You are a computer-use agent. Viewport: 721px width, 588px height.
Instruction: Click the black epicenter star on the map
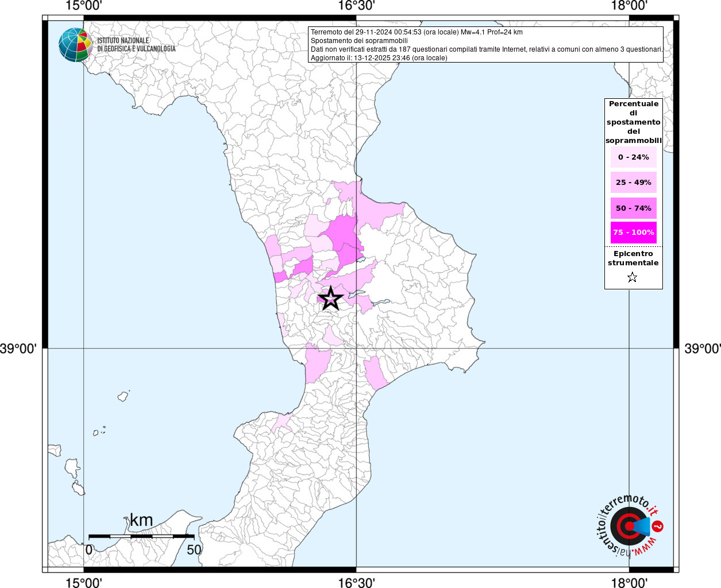point(330,299)
